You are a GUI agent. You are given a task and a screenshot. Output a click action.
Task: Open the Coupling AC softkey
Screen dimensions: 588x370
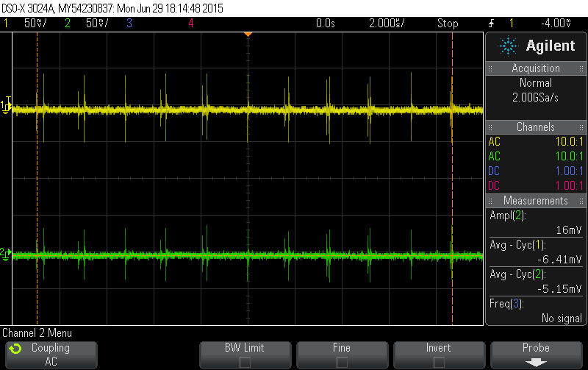[51, 355]
